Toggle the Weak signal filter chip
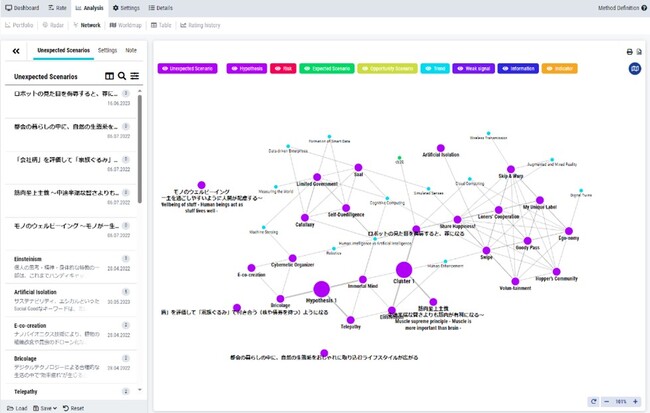Screen dimensions: 650x413 [x=473, y=68]
